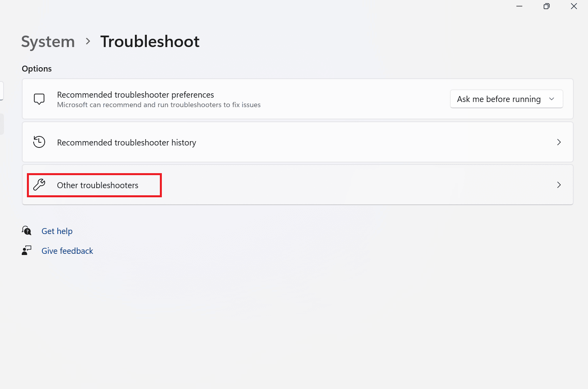This screenshot has width=588, height=389.
Task: Open Other troubleshooters
Action: tap(98, 185)
